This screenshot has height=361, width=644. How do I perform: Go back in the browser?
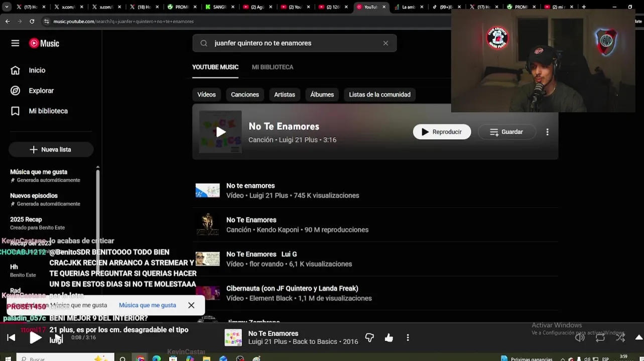point(8,22)
